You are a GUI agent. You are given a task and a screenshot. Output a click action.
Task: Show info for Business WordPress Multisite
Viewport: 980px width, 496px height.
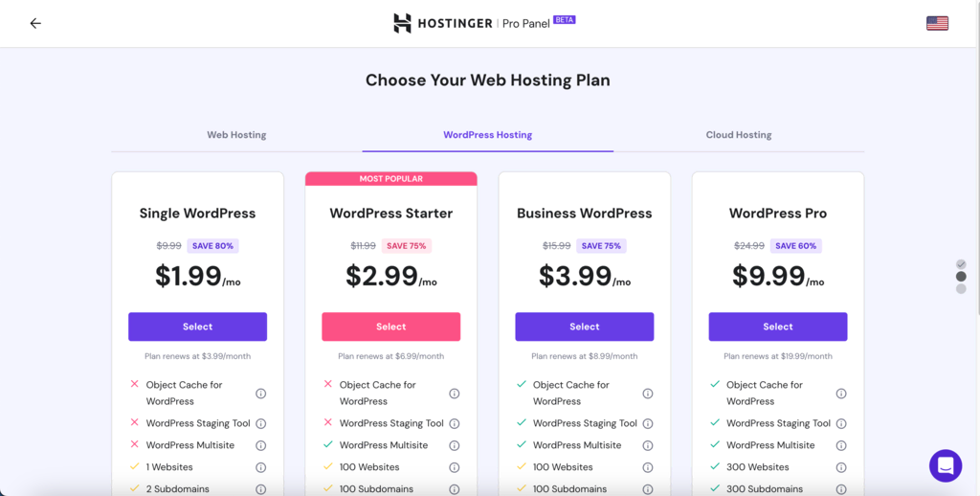648,445
